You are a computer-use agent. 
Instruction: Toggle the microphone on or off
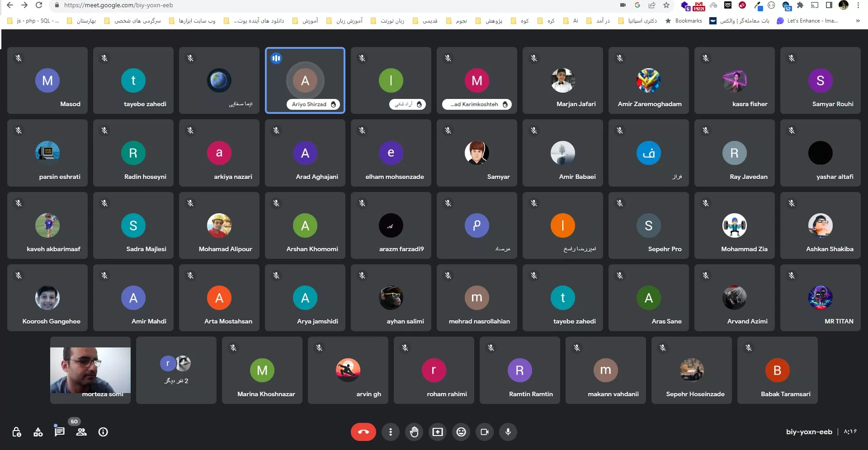[508, 432]
